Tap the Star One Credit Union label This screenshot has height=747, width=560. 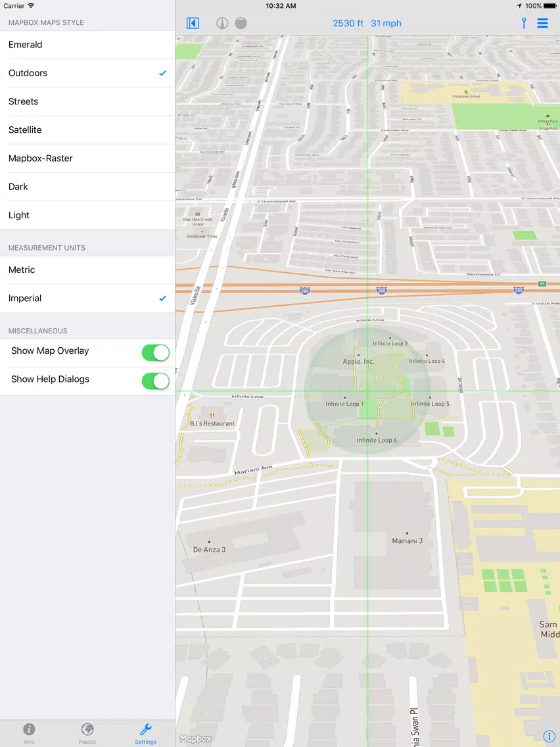198,222
